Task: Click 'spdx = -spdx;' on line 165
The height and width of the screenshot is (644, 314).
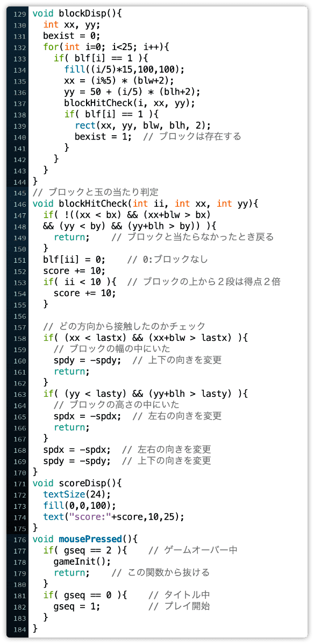Action: 88,416
